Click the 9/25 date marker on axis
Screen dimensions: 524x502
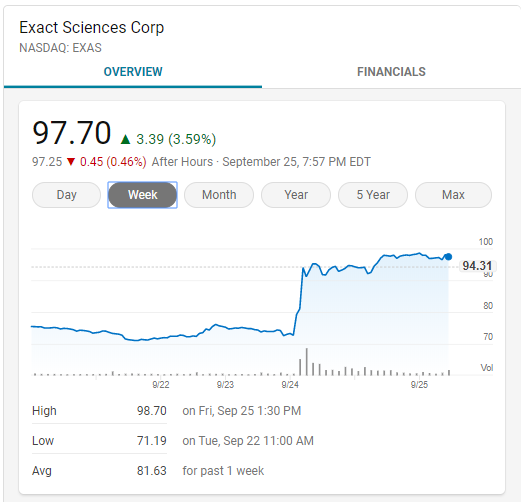419,385
